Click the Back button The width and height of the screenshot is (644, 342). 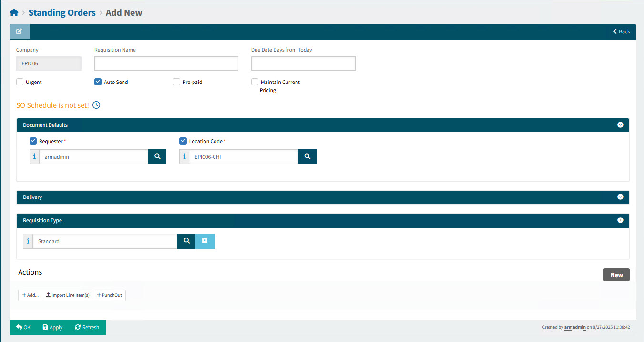coord(622,31)
